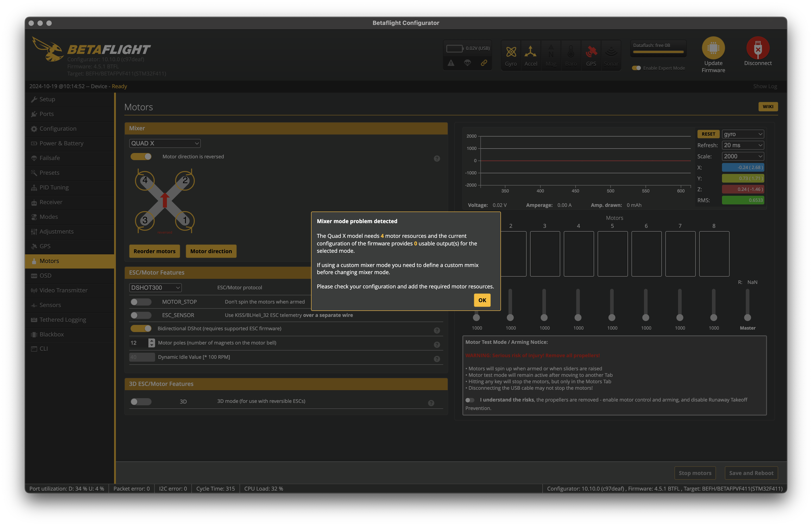Switch to the OSD tab
This screenshot has height=526, width=812.
70,275
